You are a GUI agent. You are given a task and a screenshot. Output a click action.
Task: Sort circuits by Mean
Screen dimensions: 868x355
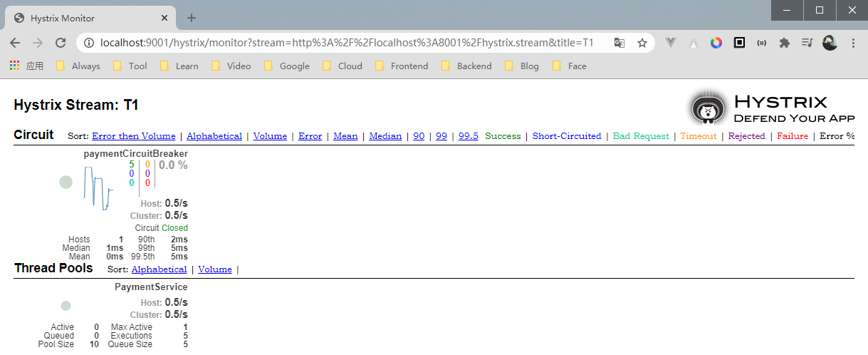345,136
